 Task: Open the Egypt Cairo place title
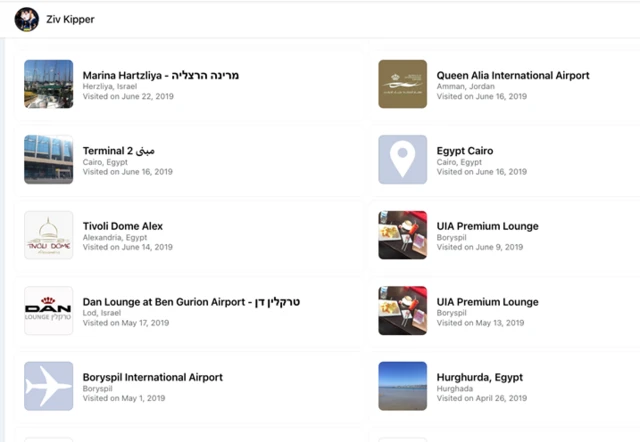tap(464, 151)
